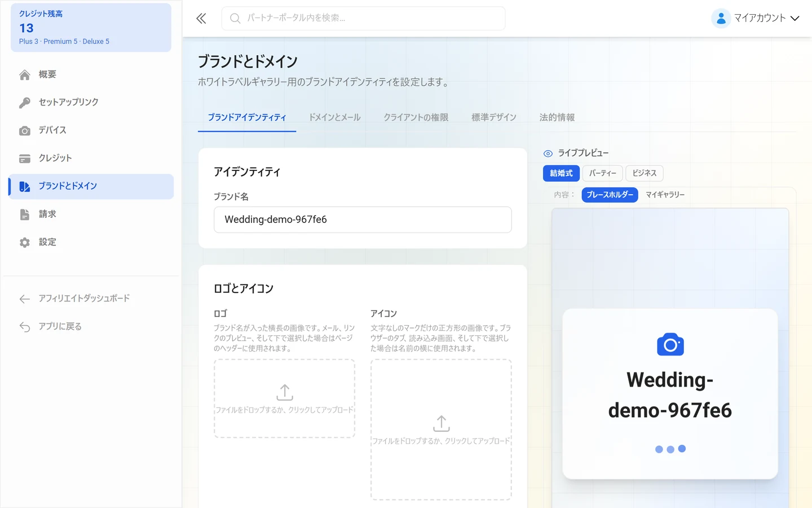Image resolution: width=812 pixels, height=508 pixels.
Task: Open セットアップリンク in the sidebar
Action: click(x=91, y=103)
